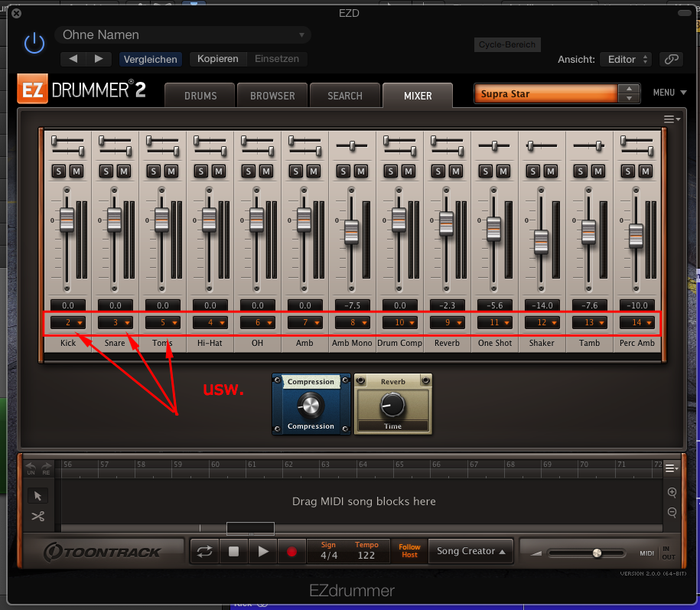
Task: Toggle the loop playback button
Action: [204, 552]
